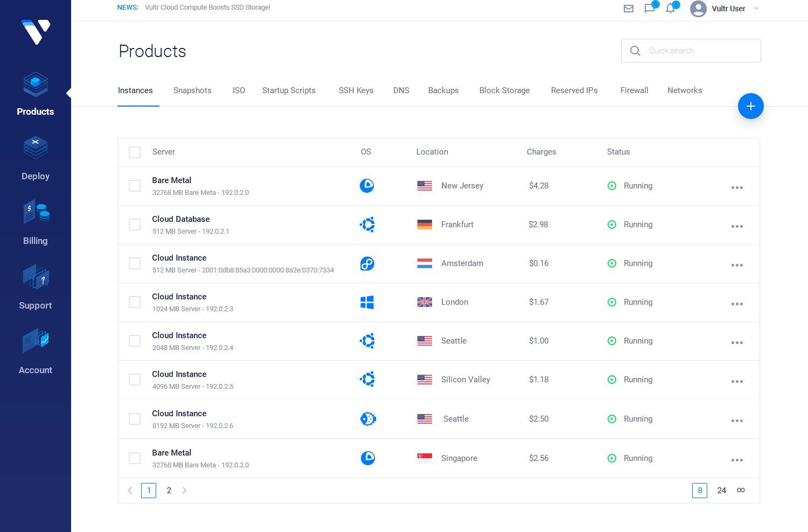Tick the 2048 MB Server row checkbox
808x532 pixels.
(x=135, y=341)
